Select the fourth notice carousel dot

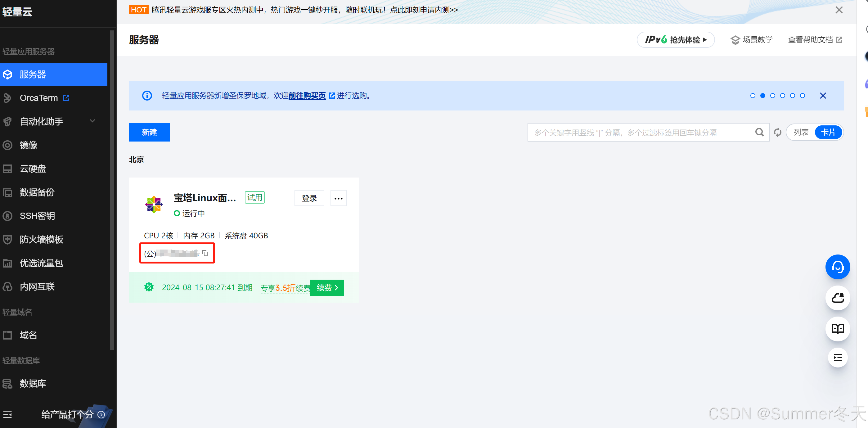[783, 96]
